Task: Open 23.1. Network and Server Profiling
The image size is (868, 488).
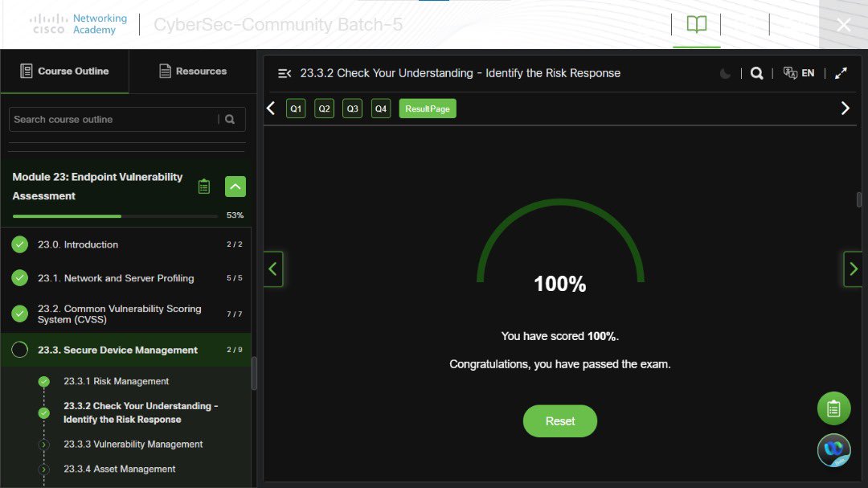Action: [x=126, y=278]
